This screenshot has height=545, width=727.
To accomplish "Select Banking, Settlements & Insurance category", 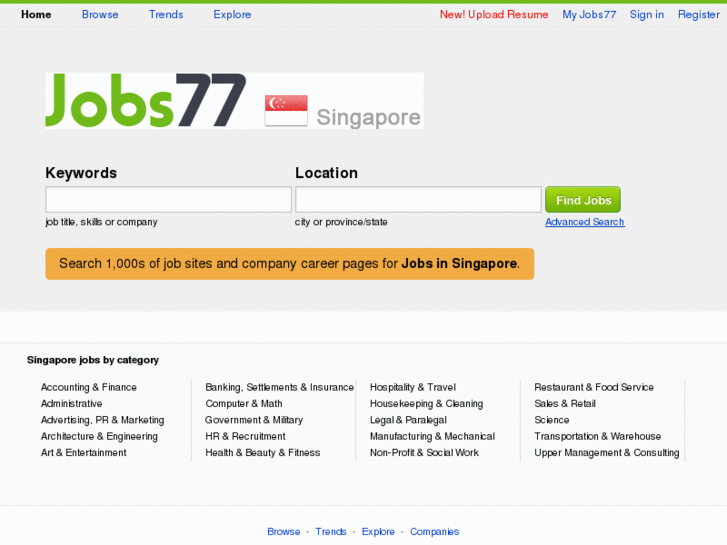I will point(280,387).
